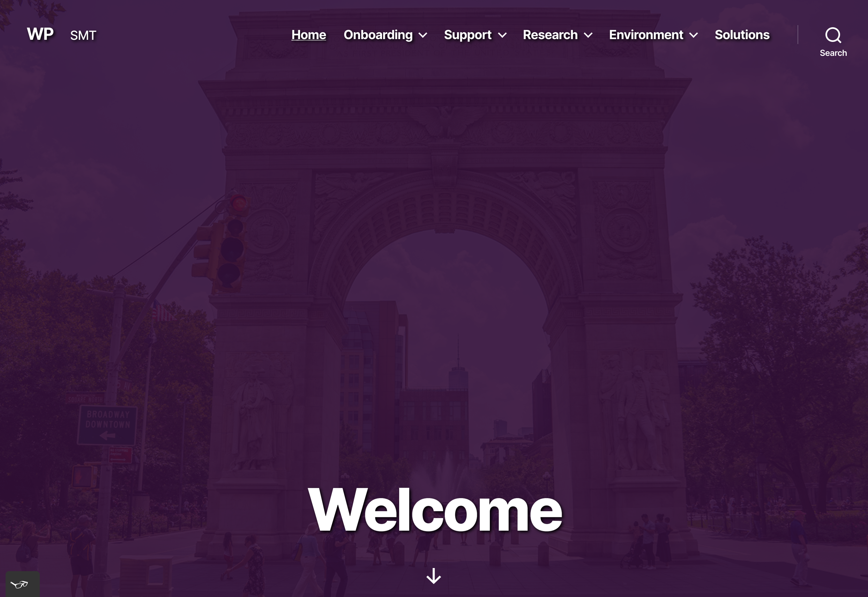This screenshot has width=868, height=597.
Task: Click the search text label next to icon
Action: (x=833, y=53)
